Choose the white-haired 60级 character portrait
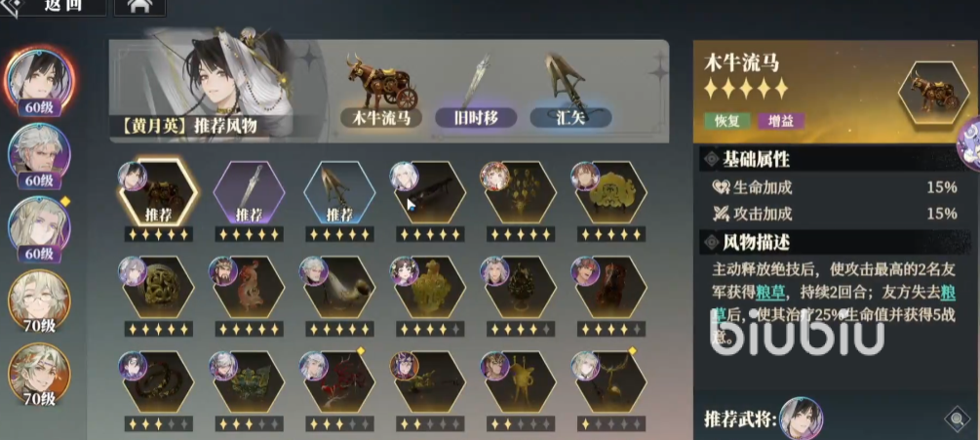 [x=39, y=156]
